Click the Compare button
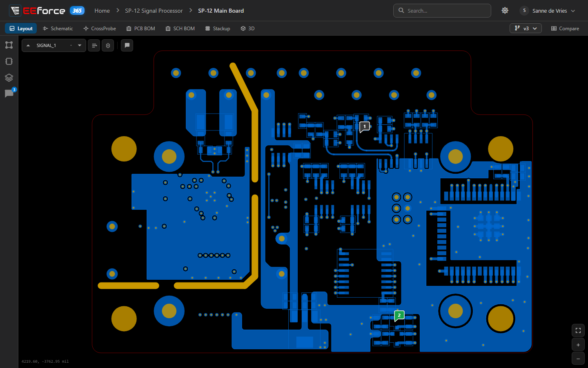This screenshot has width=588, height=368. (x=565, y=28)
